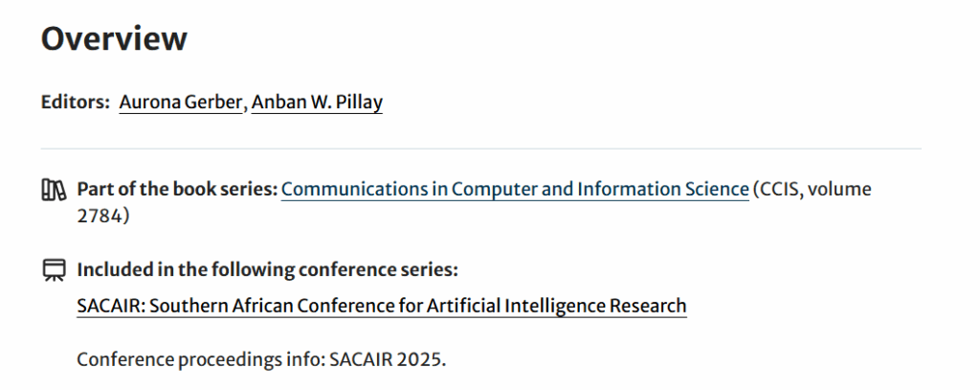Image resolution: width=980 pixels, height=390 pixels.
Task: Open Anban W. Pillay's editor link
Action: [317, 103]
